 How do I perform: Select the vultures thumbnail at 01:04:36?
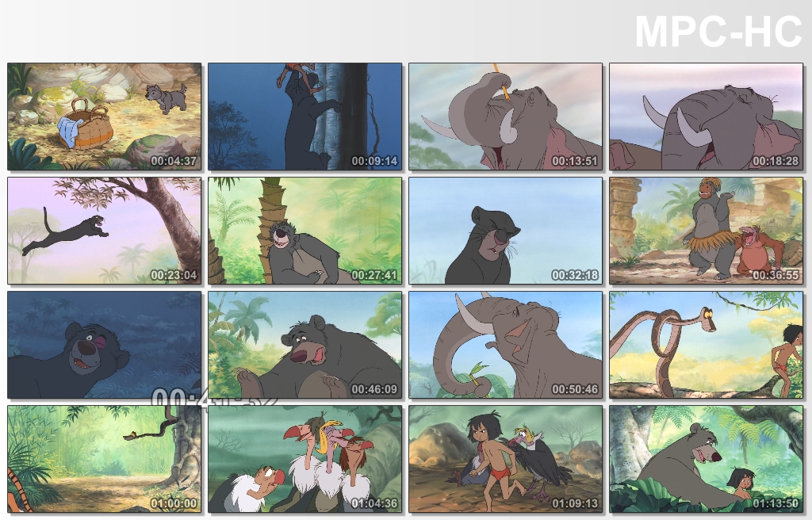tap(304, 459)
